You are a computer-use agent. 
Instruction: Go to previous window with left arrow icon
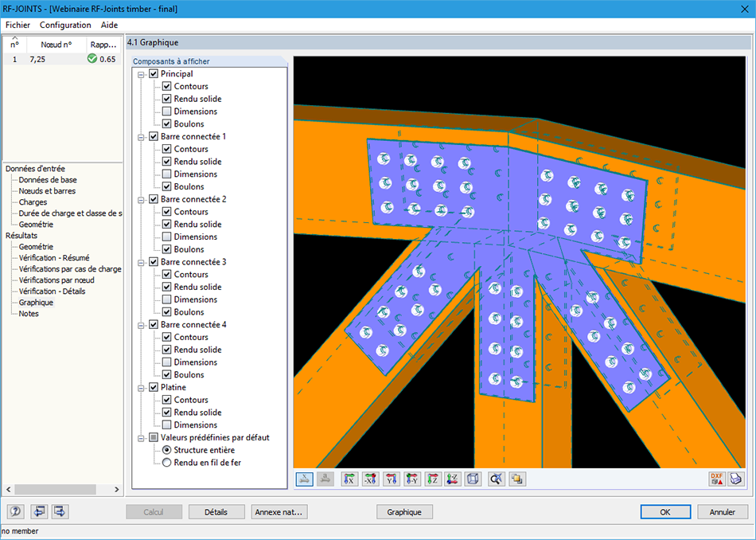click(39, 511)
